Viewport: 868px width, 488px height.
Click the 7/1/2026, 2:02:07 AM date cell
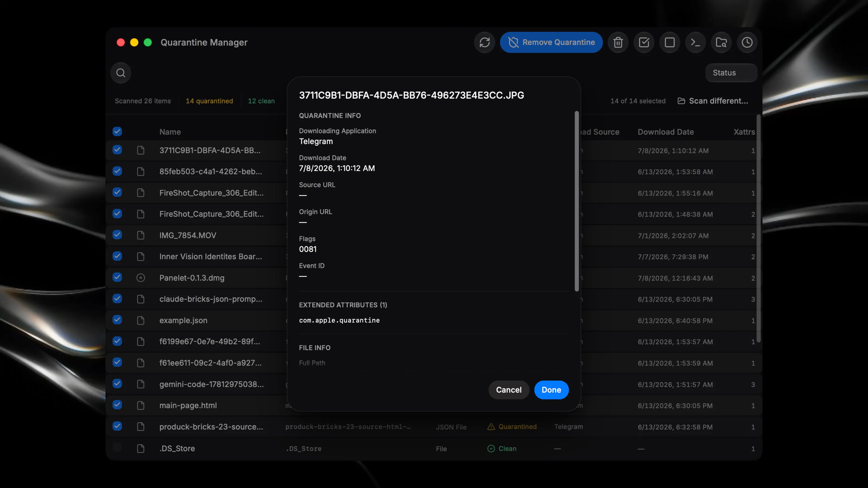pyautogui.click(x=673, y=236)
